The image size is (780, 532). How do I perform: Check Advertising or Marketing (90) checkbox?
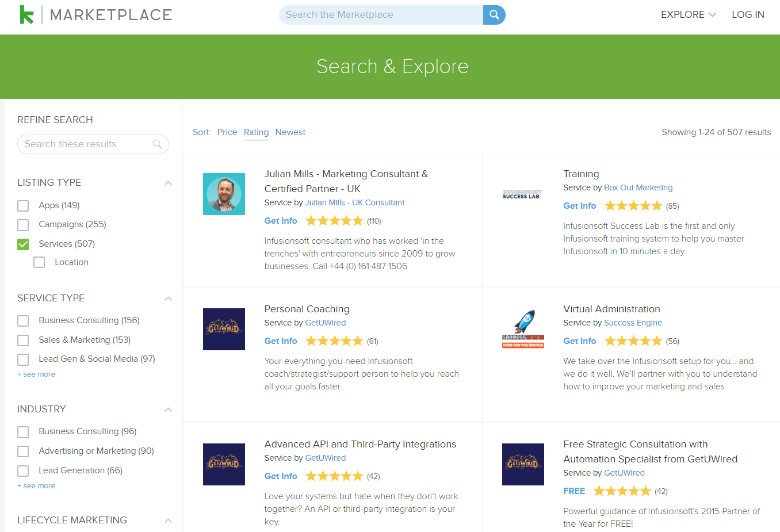click(23, 451)
